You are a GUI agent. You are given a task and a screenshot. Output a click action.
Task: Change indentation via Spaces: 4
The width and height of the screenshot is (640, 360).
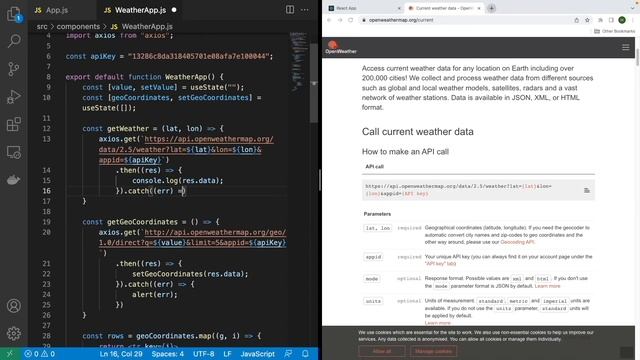pos(168,354)
